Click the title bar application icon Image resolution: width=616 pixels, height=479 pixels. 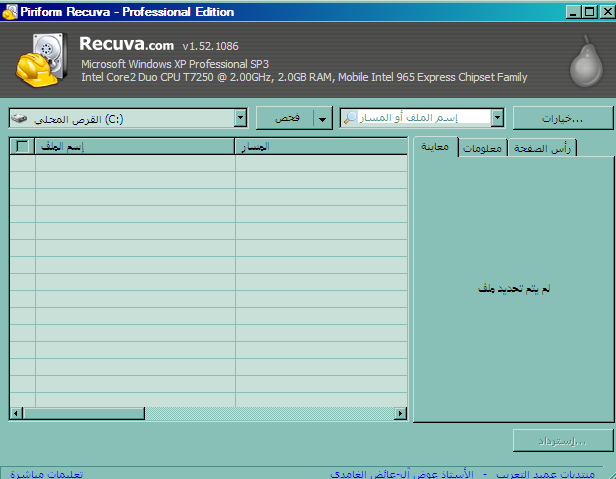tap(10, 12)
